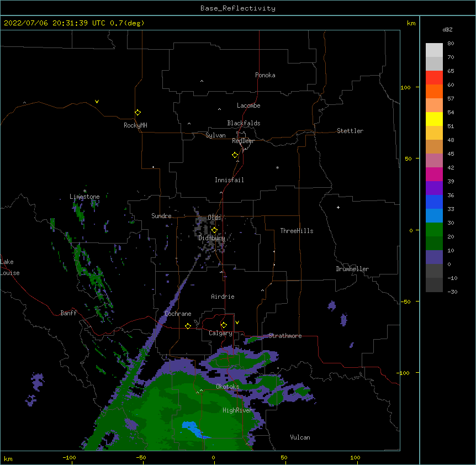
Task: Click the Sylvan label
Action: click(x=215, y=135)
